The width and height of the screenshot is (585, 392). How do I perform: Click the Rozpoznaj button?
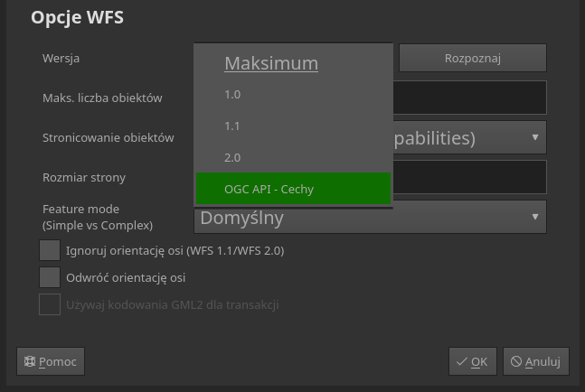coord(472,58)
